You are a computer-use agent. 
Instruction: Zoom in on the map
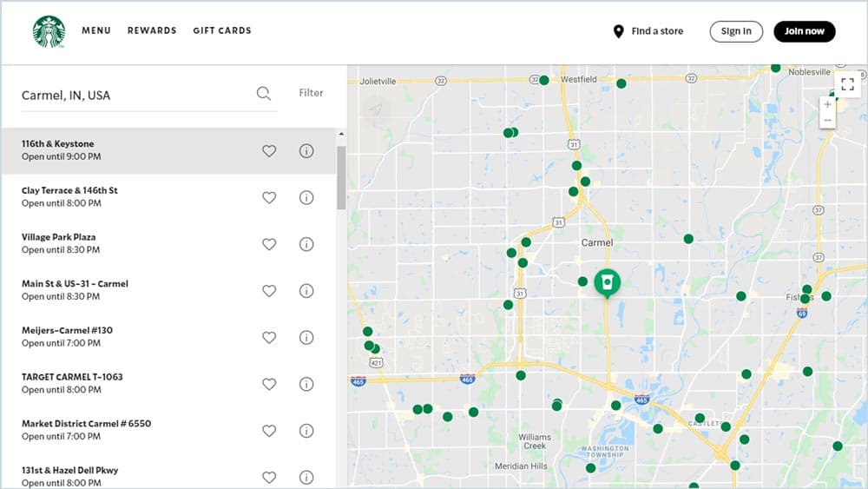point(827,104)
